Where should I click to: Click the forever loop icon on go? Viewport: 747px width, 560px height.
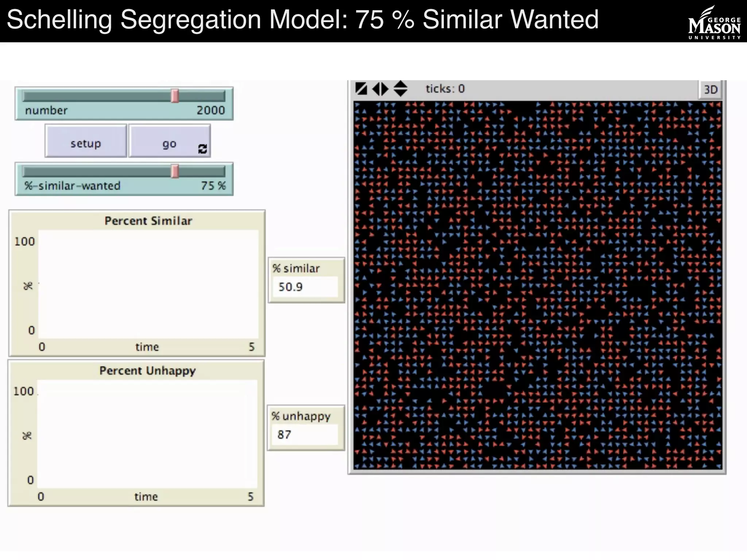tap(202, 148)
